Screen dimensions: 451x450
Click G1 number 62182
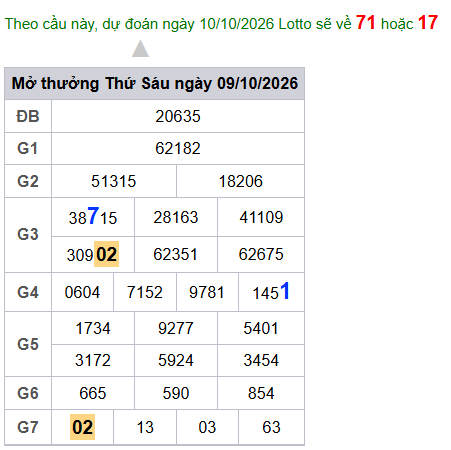(x=178, y=148)
